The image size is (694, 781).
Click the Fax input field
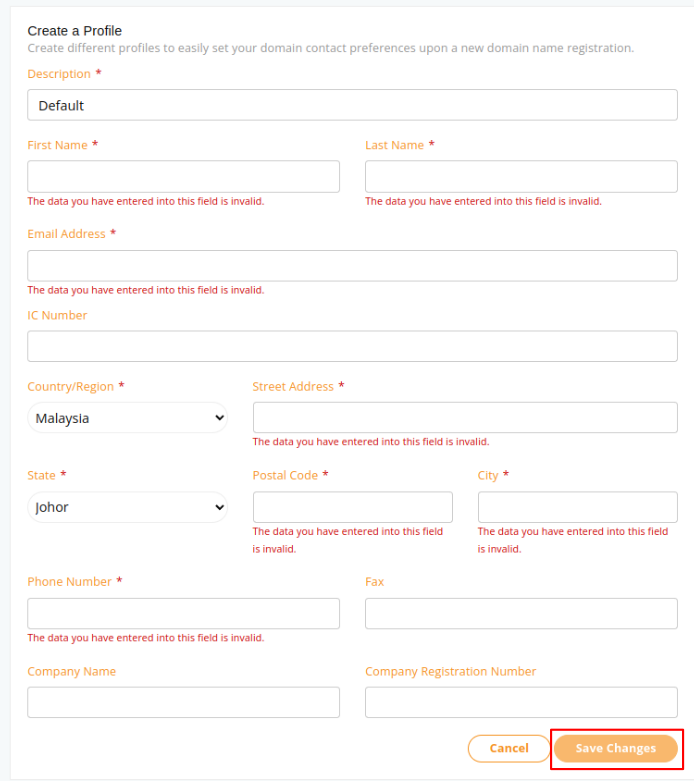pyautogui.click(x=521, y=614)
